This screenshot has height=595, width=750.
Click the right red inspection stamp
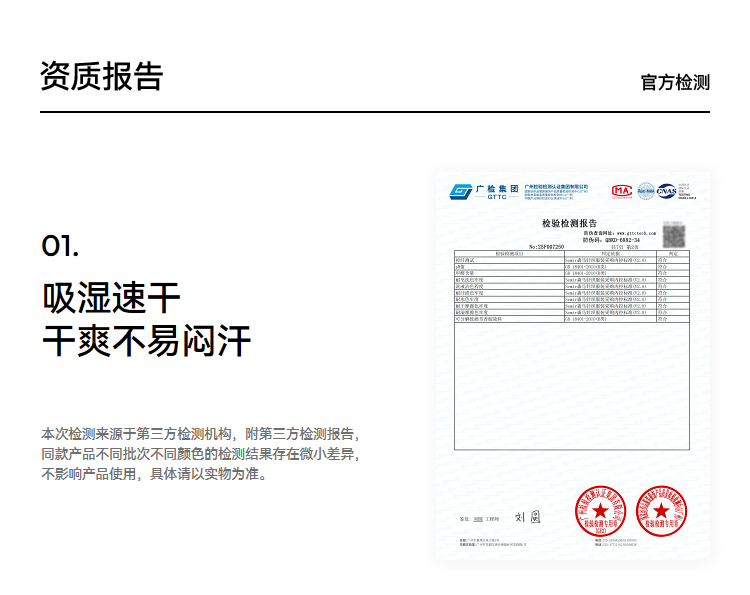(x=661, y=511)
